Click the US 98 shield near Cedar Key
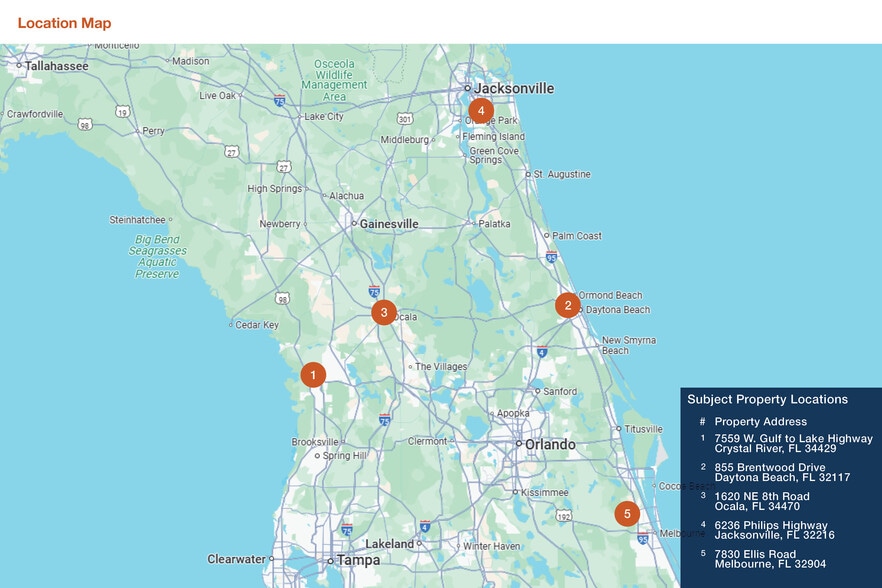Viewport: 882px width, 588px height. tap(282, 298)
